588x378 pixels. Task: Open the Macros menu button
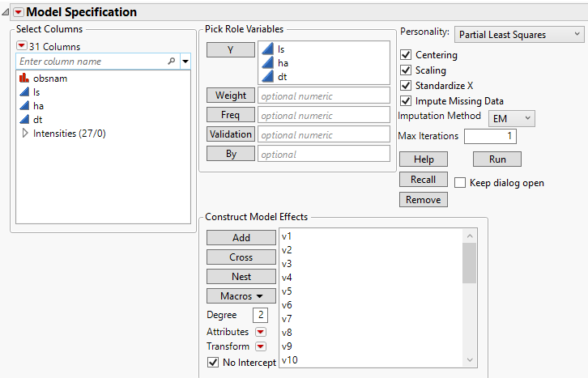click(241, 296)
